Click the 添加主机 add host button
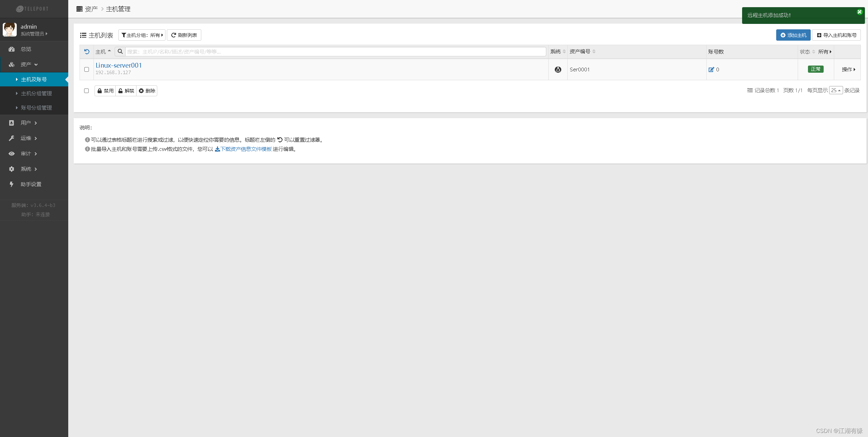 point(793,35)
